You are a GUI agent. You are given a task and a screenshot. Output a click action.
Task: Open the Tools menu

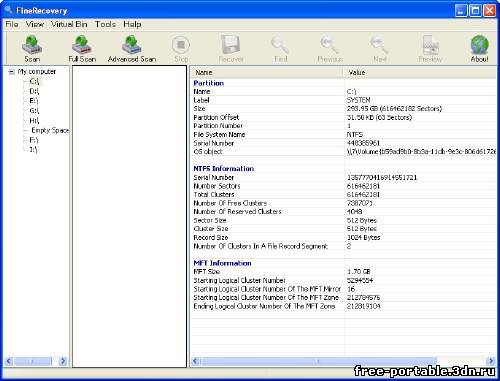click(105, 24)
